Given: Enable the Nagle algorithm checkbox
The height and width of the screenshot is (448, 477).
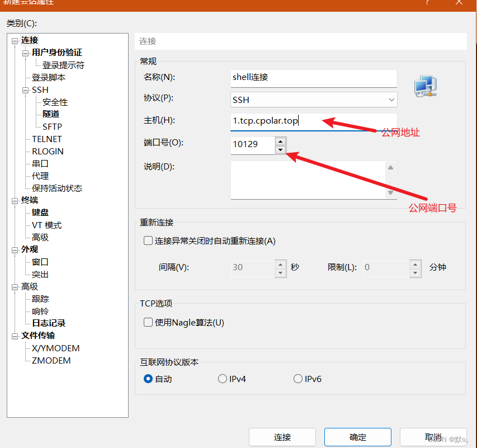Looking at the screenshot, I should 148,322.
